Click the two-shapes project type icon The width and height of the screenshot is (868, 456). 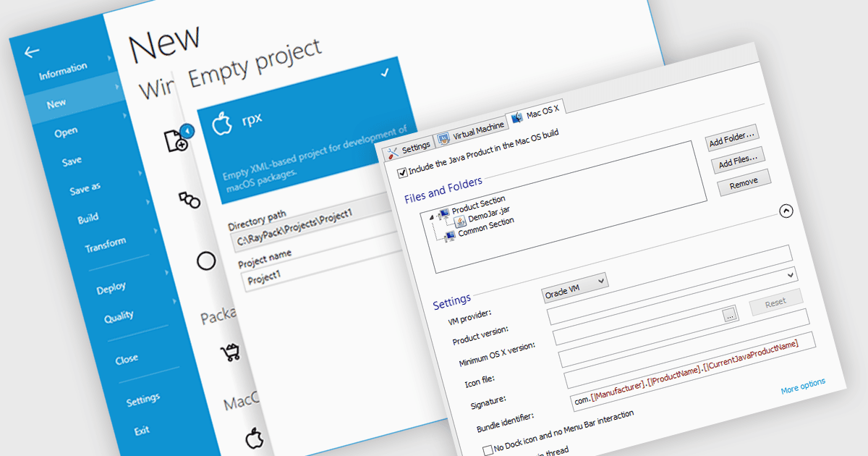(190, 200)
